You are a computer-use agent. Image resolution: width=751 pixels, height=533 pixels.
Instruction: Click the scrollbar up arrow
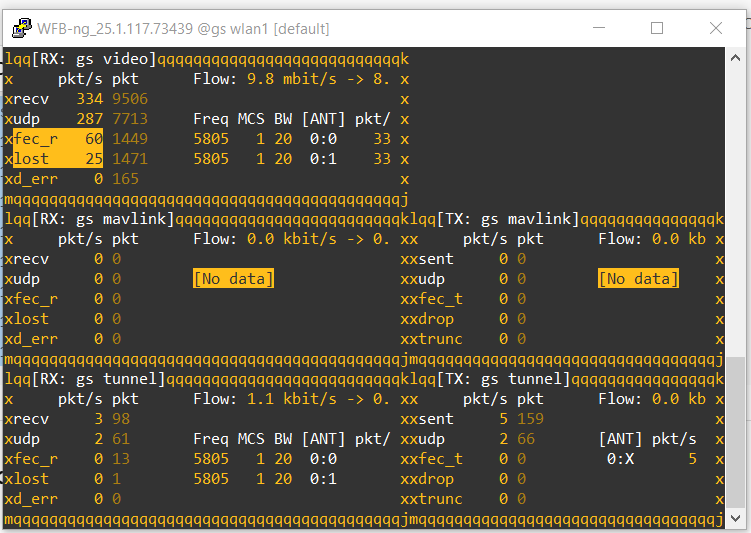[738, 57]
